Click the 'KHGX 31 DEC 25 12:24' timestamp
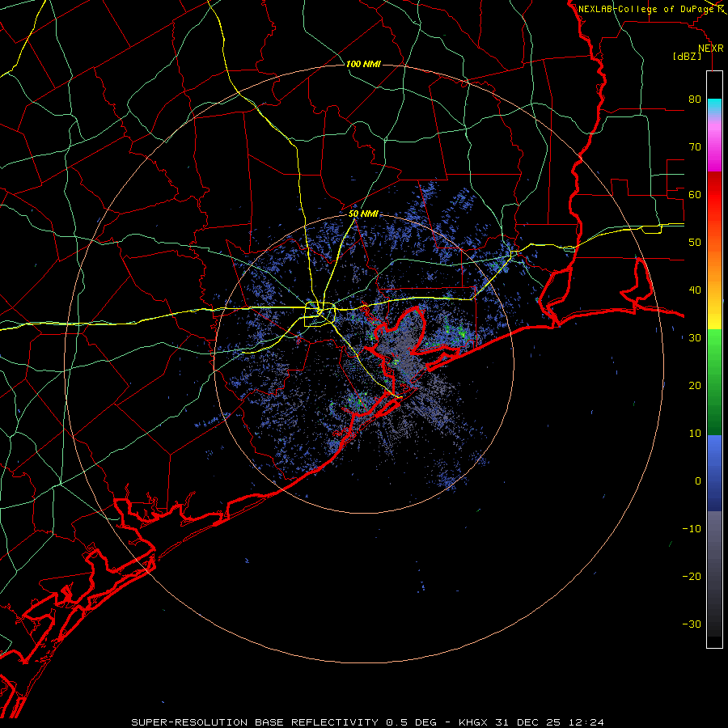The image size is (728, 728). (531, 722)
